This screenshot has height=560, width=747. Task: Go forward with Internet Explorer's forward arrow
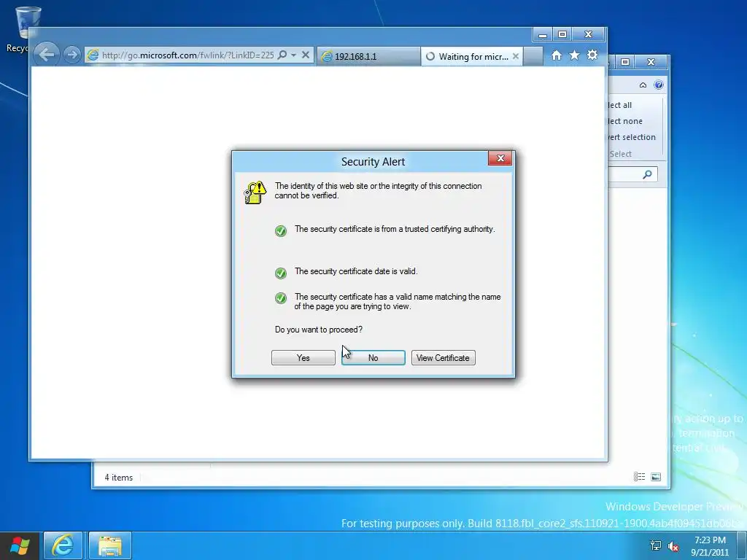(x=72, y=55)
